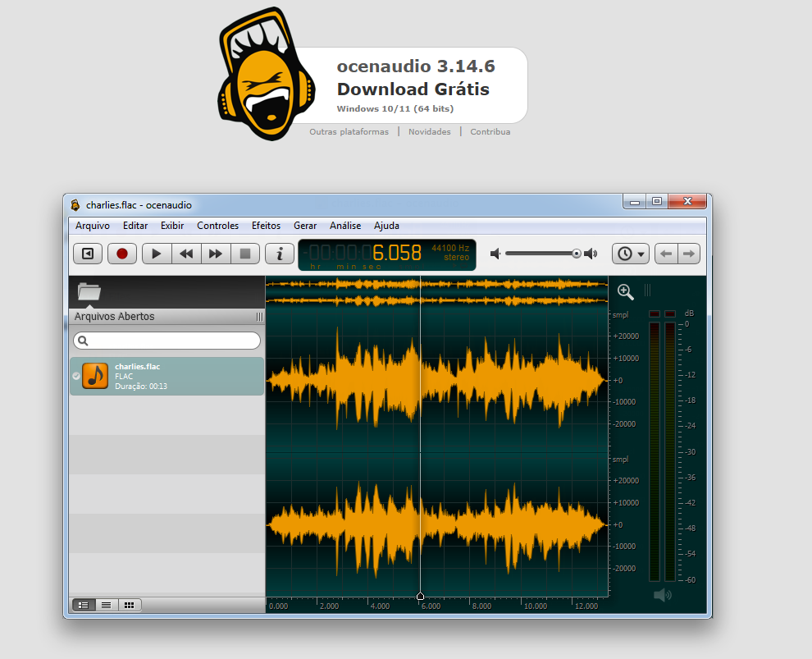The width and height of the screenshot is (812, 659).
Task: Click the level meter grip handle
Action: click(647, 291)
